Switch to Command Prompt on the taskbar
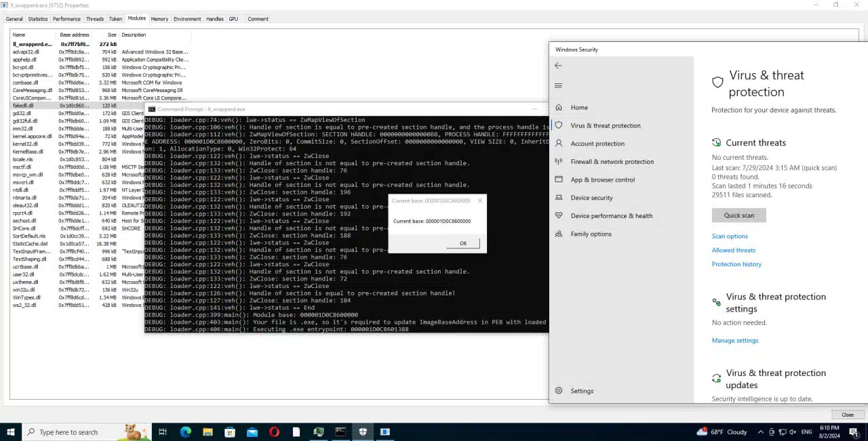The height and width of the screenshot is (441, 868). coord(340,432)
